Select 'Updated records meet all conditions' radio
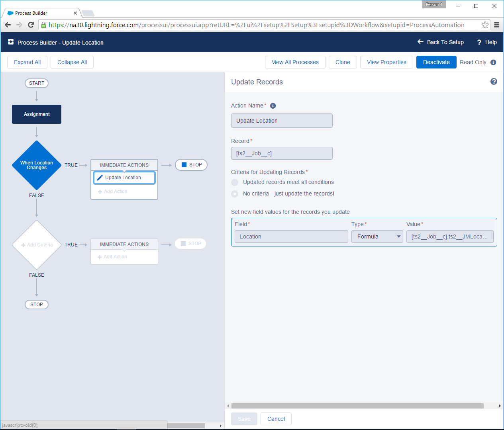The image size is (504, 430). tap(235, 182)
